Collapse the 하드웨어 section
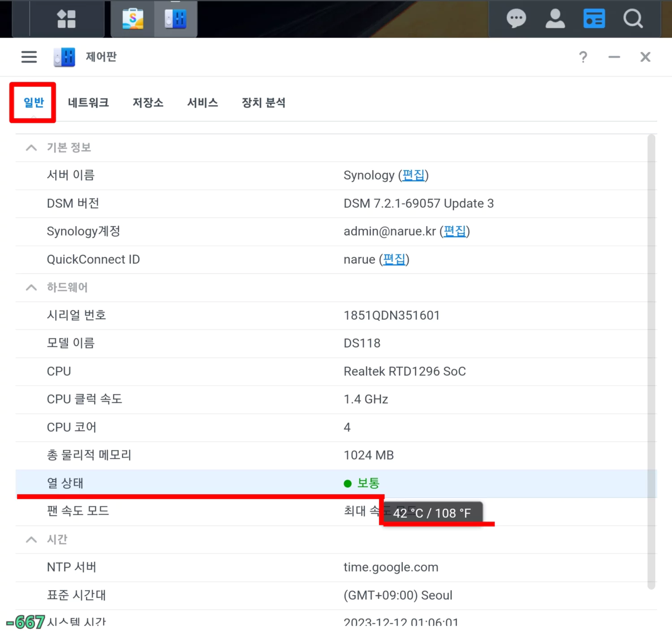 point(31,288)
